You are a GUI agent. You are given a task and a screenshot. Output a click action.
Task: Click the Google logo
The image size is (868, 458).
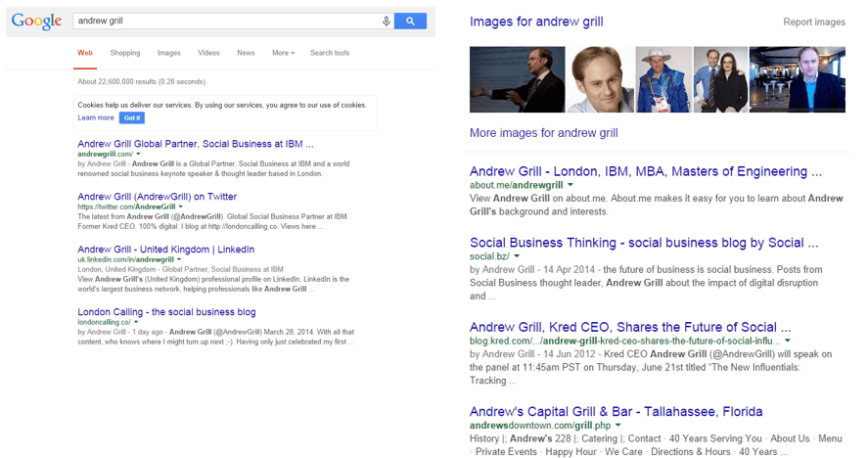click(38, 21)
